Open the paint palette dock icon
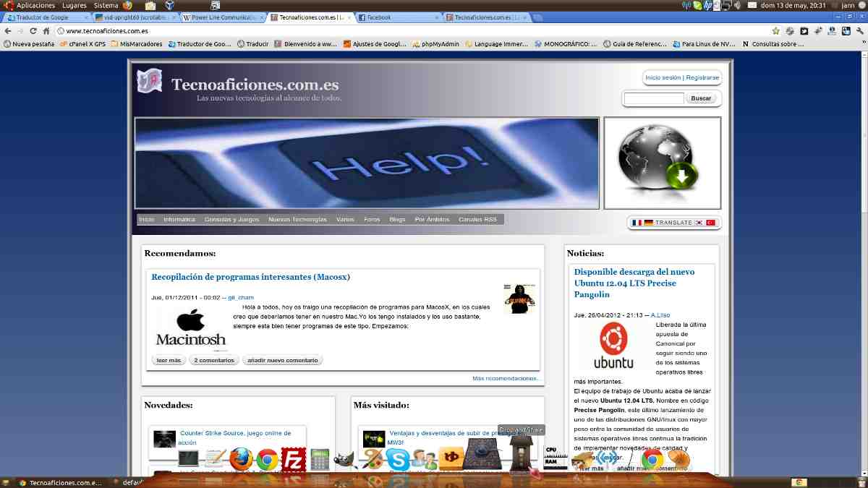Screen dimensions: 868x488 click(x=372, y=459)
